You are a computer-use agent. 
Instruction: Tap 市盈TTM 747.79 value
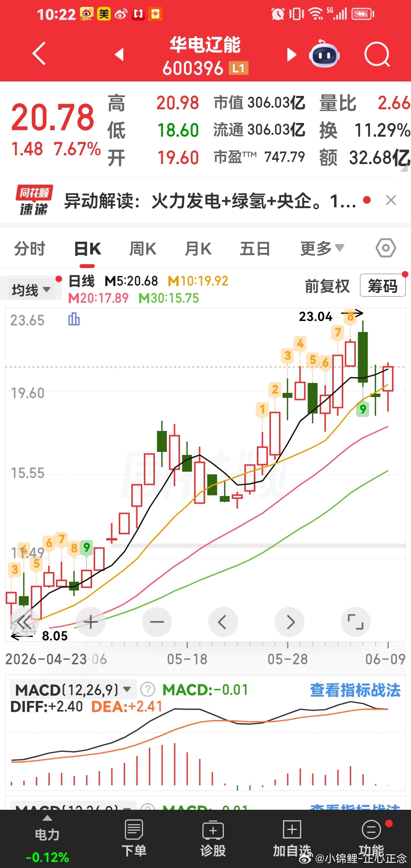coord(259,157)
